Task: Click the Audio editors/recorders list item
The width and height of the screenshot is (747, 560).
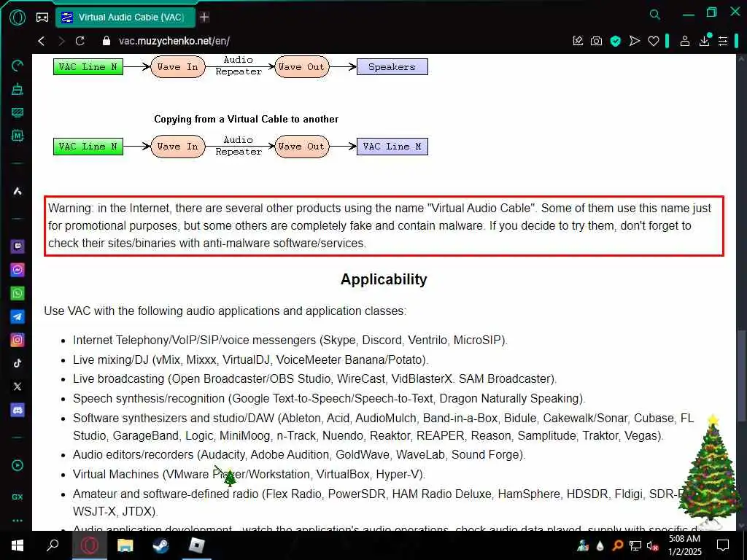Action: coord(299,454)
